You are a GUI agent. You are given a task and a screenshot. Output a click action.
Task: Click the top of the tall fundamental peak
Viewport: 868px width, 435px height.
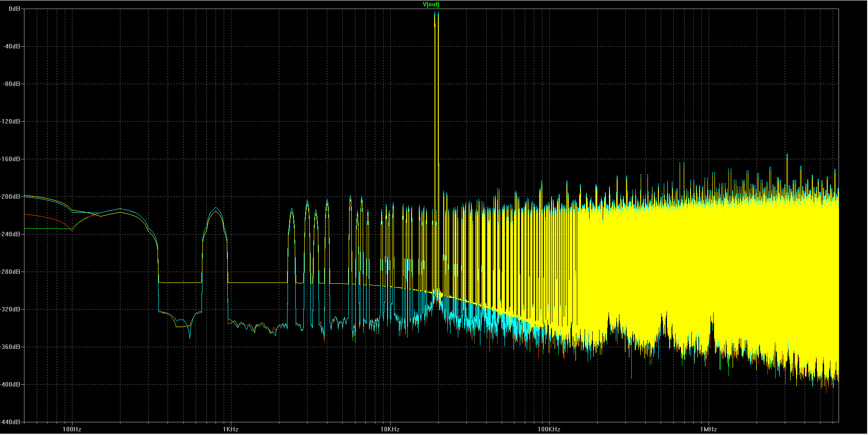click(x=436, y=12)
